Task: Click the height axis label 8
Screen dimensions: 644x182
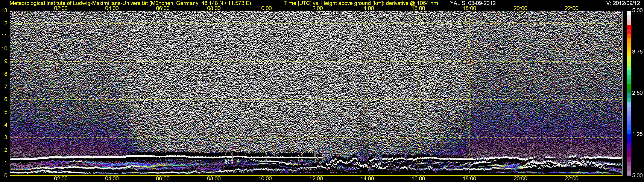Action: click(6, 74)
